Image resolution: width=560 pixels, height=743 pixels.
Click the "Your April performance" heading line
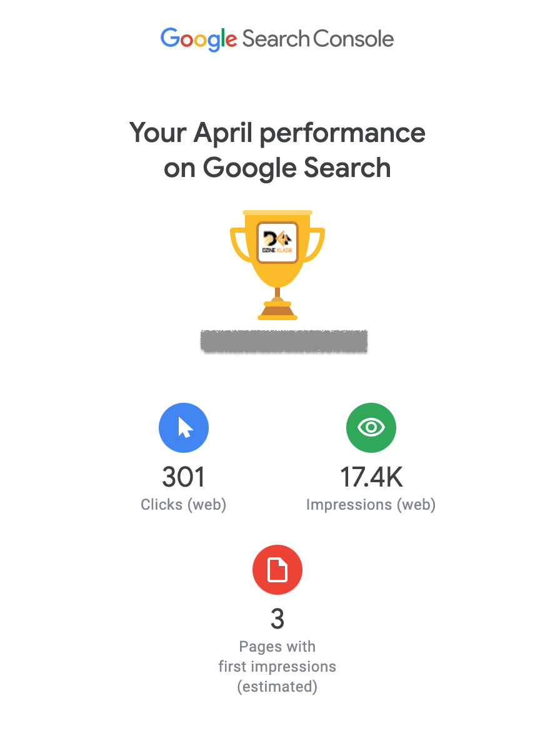(x=277, y=133)
